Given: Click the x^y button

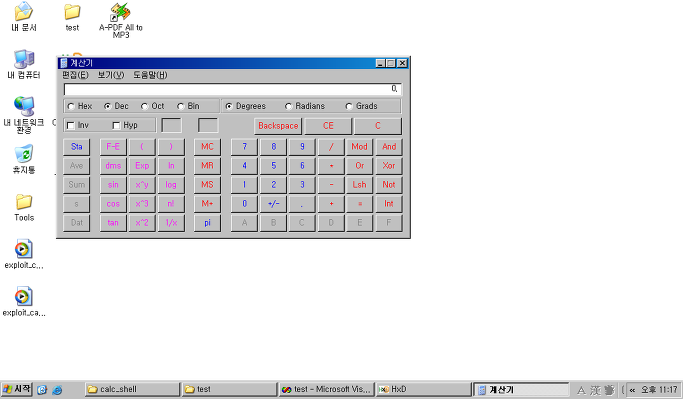Looking at the screenshot, I should point(142,185).
